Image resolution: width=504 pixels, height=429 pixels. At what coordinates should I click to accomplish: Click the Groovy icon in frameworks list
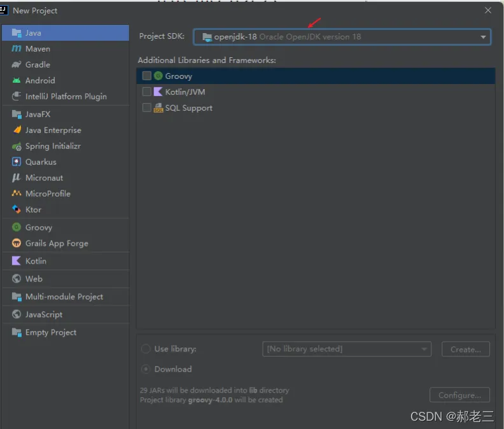[158, 76]
